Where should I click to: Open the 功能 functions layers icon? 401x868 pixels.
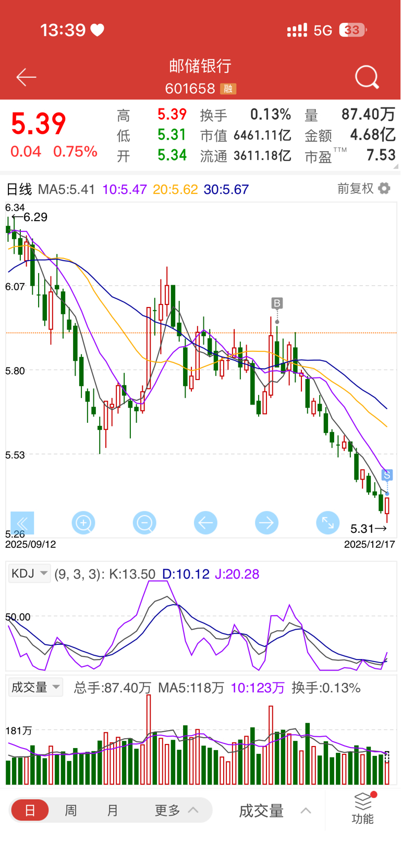[x=363, y=808]
